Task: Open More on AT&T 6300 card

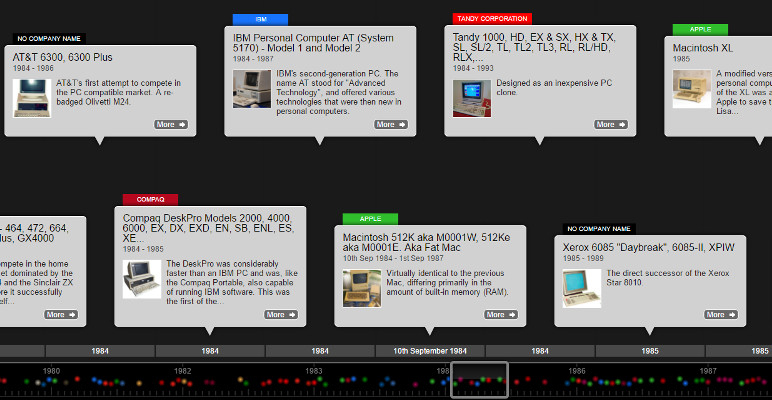Action: point(171,125)
